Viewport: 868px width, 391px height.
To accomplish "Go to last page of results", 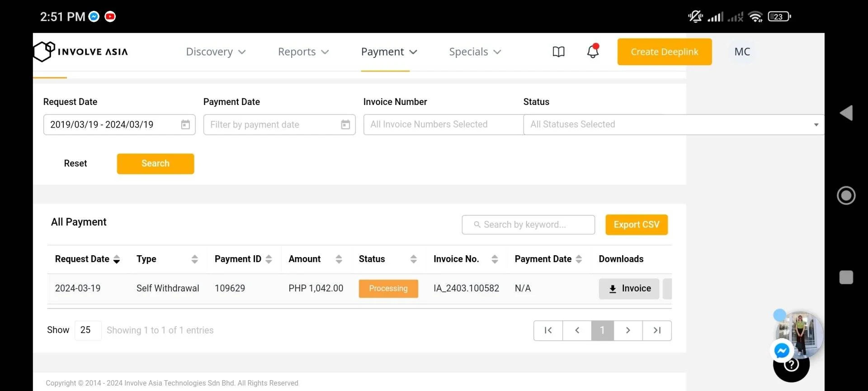I will [x=657, y=330].
